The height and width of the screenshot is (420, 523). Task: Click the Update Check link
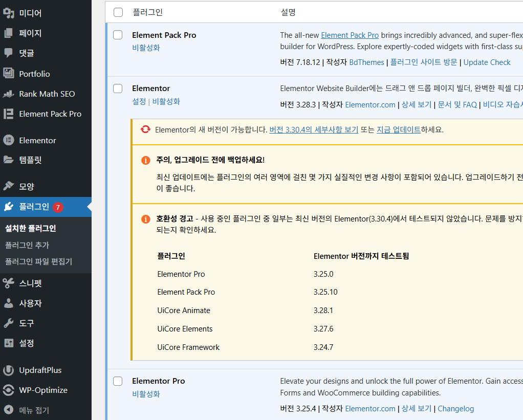[487, 62]
